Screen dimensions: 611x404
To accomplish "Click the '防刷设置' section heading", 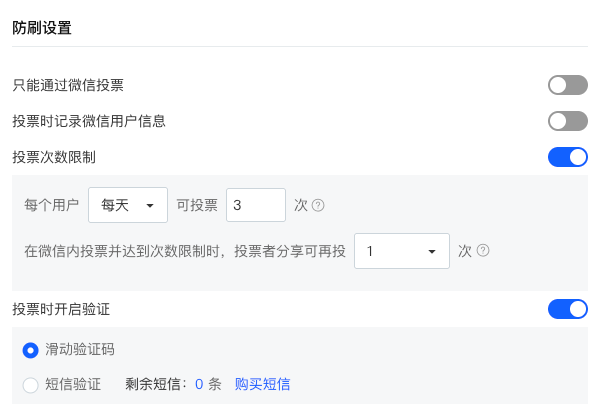I will pyautogui.click(x=42, y=28).
